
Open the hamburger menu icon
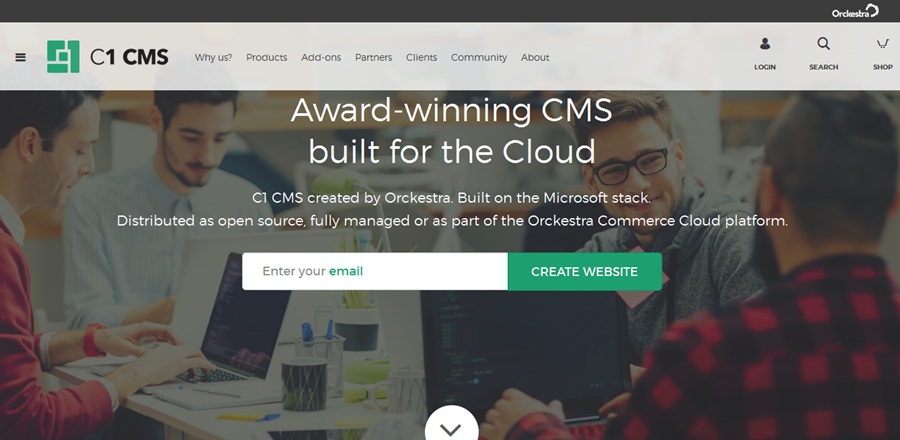tap(20, 57)
